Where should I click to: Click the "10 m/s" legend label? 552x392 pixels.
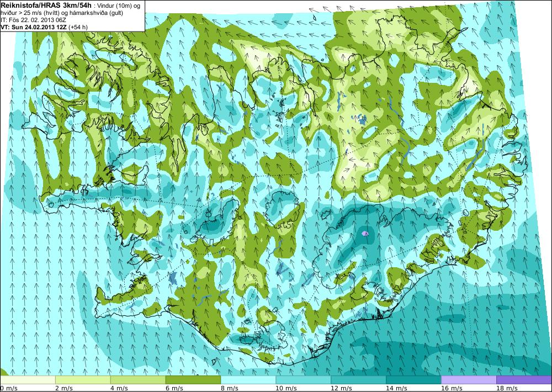point(286,388)
